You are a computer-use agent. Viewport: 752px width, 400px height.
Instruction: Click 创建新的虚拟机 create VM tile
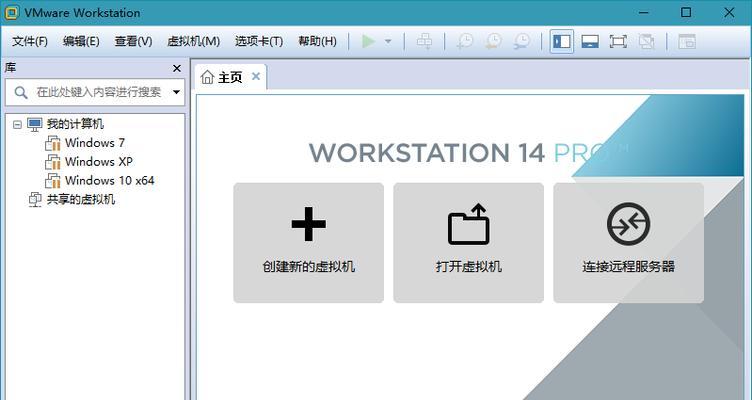pyautogui.click(x=308, y=243)
